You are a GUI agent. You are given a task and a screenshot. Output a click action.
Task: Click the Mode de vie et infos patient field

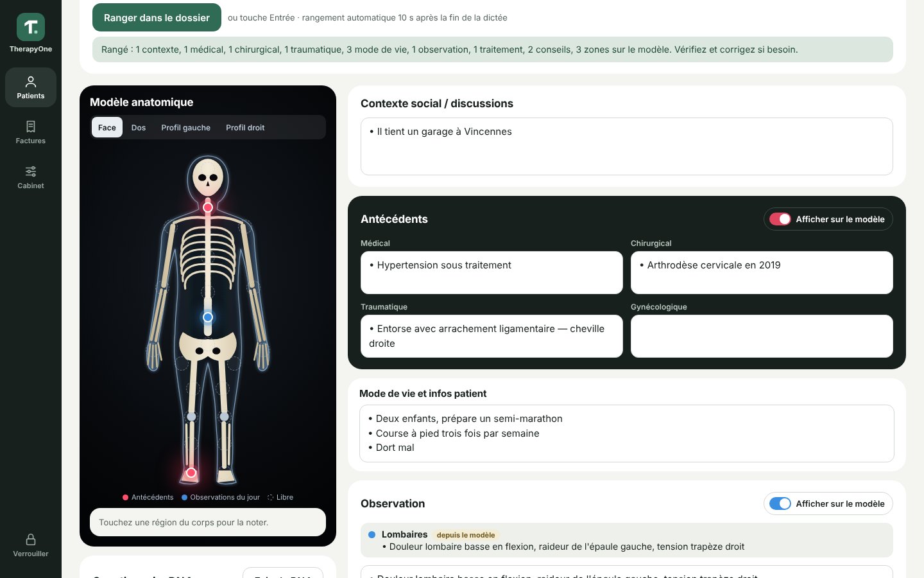click(x=627, y=433)
